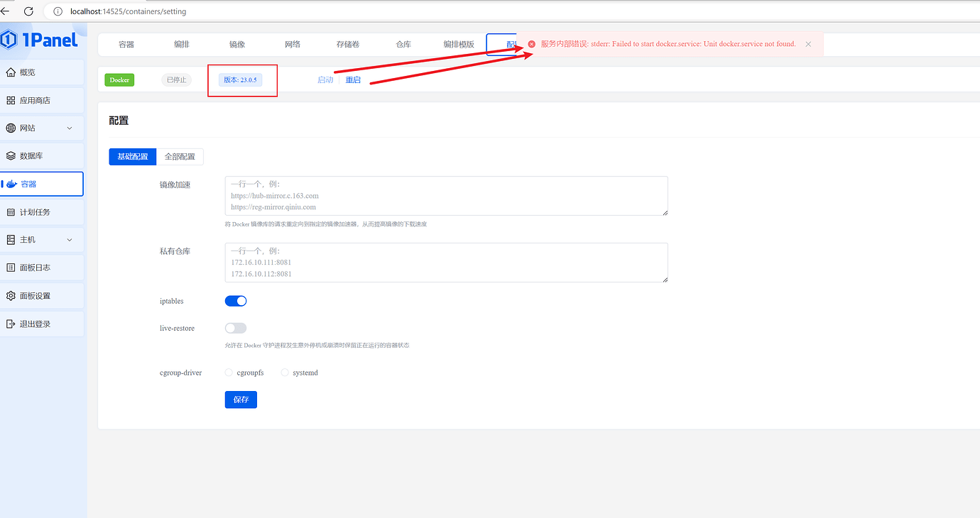The image size is (980, 518).
Task: Select the systemd cgroup-driver option
Action: [285, 372]
